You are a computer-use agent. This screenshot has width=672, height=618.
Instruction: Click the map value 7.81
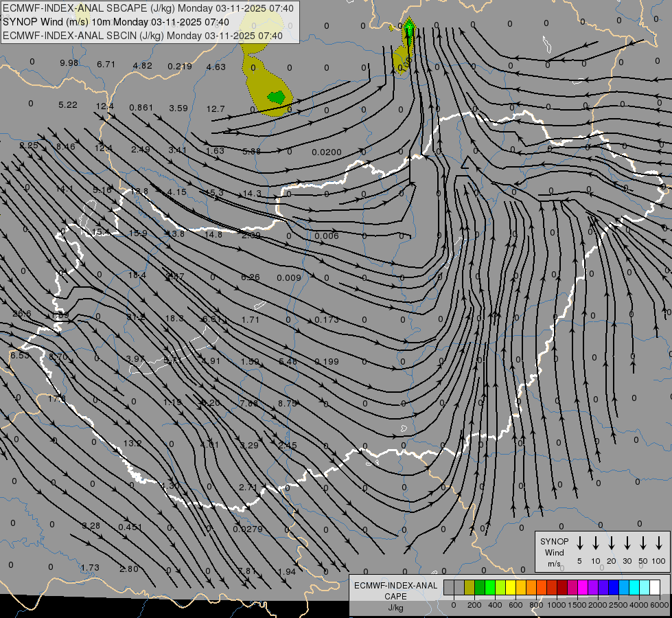point(247,571)
